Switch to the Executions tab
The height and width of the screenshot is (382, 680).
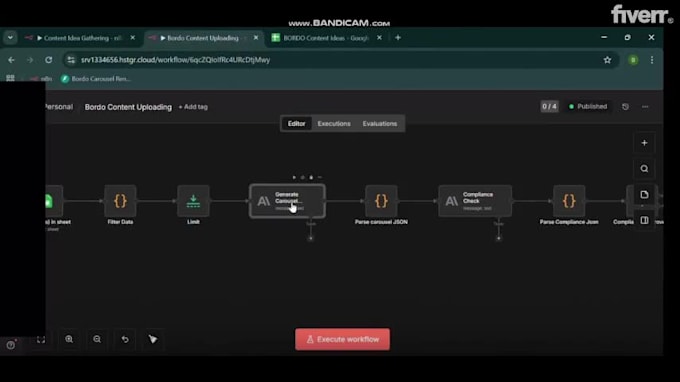click(x=334, y=124)
